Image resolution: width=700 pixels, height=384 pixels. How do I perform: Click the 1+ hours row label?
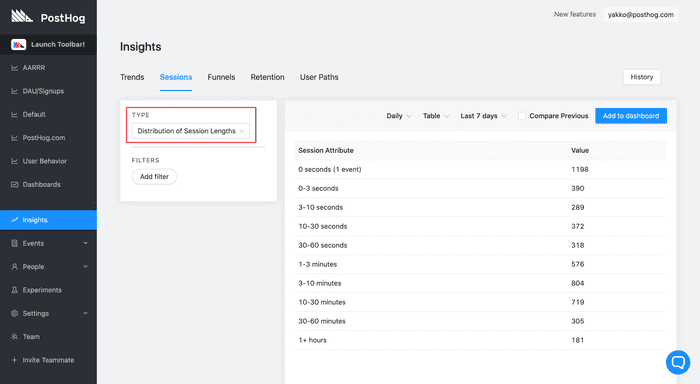point(312,340)
